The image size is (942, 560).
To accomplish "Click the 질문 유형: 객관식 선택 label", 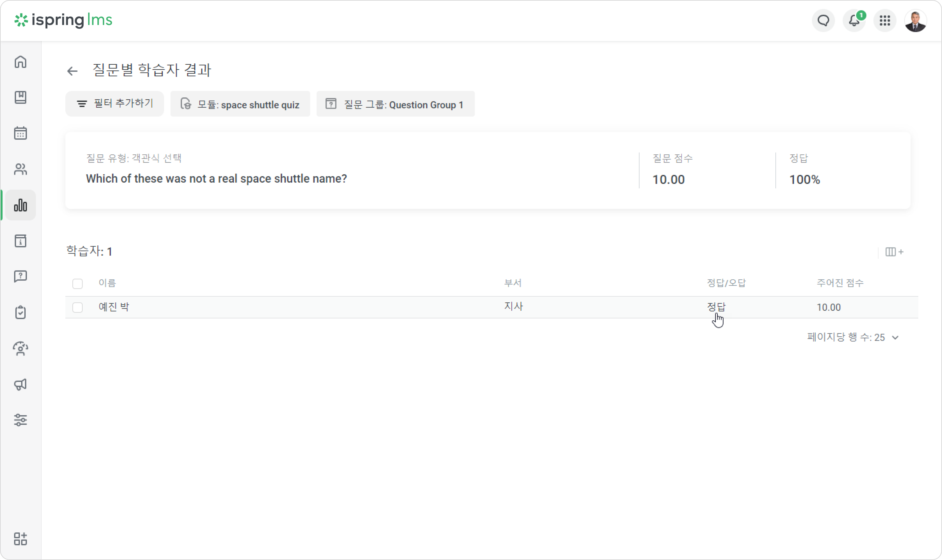I will pyautogui.click(x=134, y=158).
